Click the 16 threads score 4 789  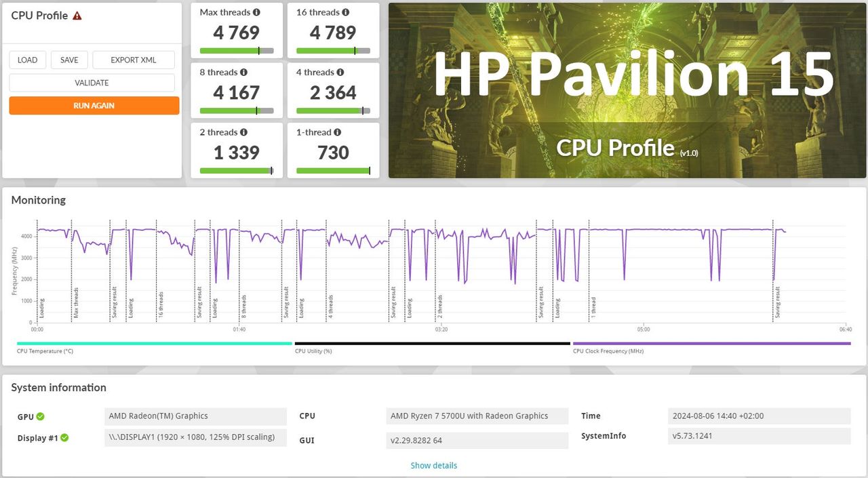pyautogui.click(x=333, y=33)
